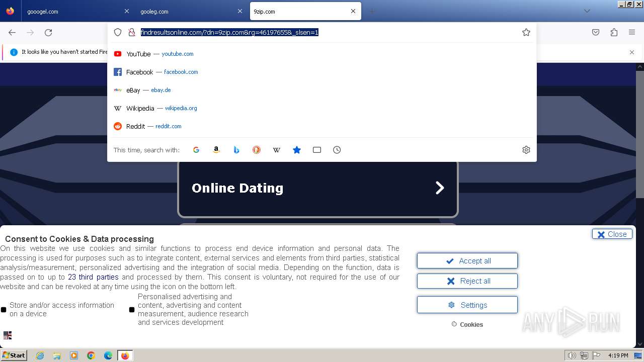Toggle Store and/or access information checkbox

[x=4, y=310]
